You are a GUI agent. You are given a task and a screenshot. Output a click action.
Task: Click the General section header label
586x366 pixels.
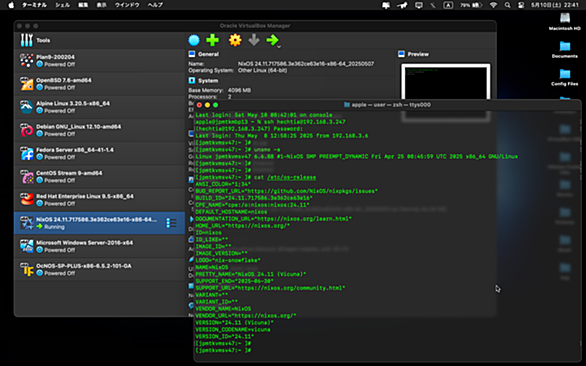(x=208, y=54)
